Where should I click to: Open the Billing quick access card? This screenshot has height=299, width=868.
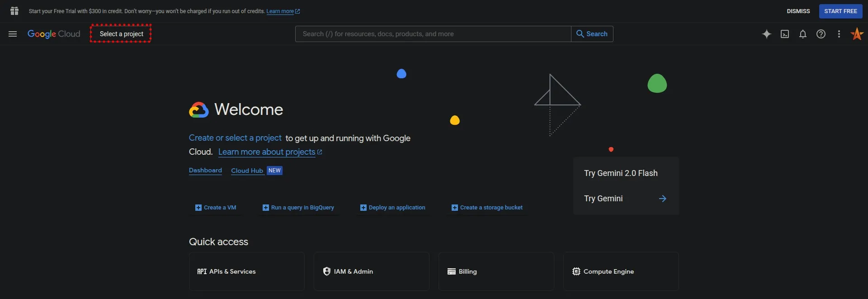click(496, 271)
